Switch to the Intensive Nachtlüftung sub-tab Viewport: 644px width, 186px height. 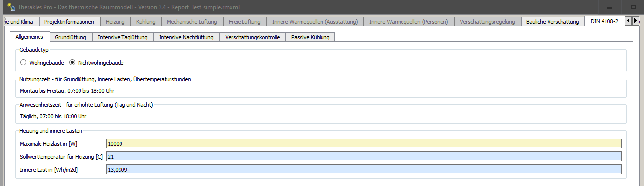click(186, 37)
